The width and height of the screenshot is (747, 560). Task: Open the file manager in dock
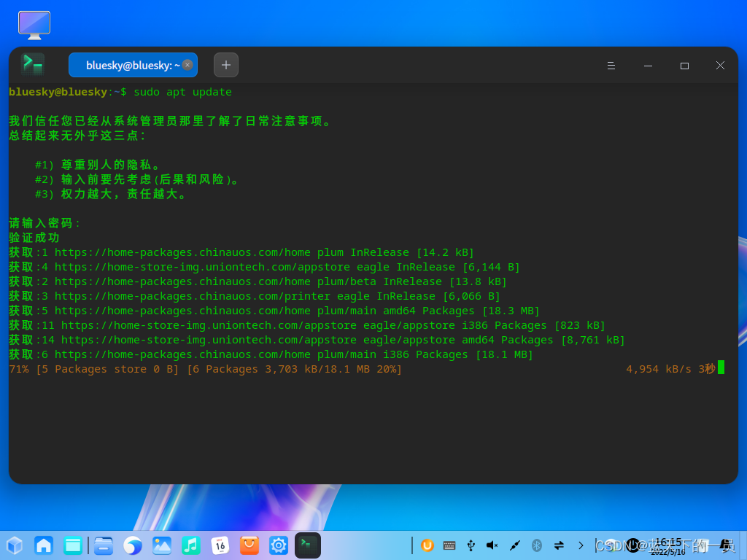click(104, 545)
